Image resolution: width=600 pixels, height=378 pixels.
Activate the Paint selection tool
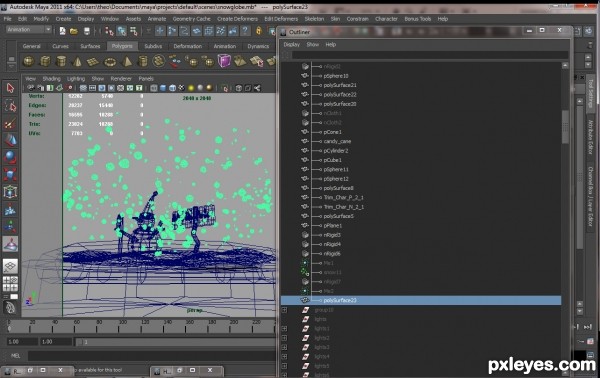(10, 123)
